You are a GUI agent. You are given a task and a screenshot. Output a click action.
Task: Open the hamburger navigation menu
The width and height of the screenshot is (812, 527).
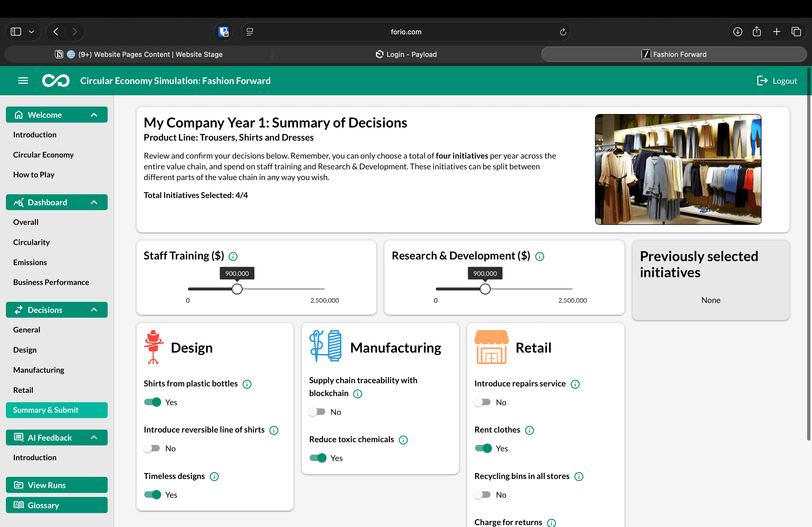23,81
